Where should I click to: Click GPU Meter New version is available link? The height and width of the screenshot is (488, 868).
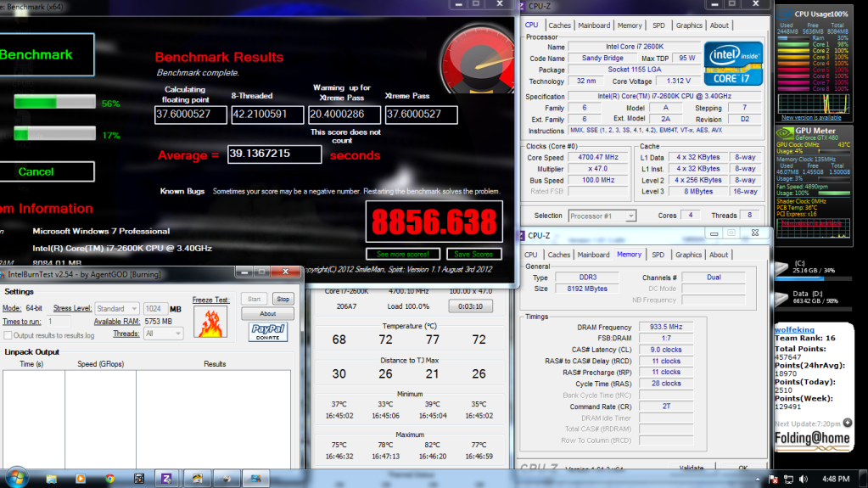811,222
